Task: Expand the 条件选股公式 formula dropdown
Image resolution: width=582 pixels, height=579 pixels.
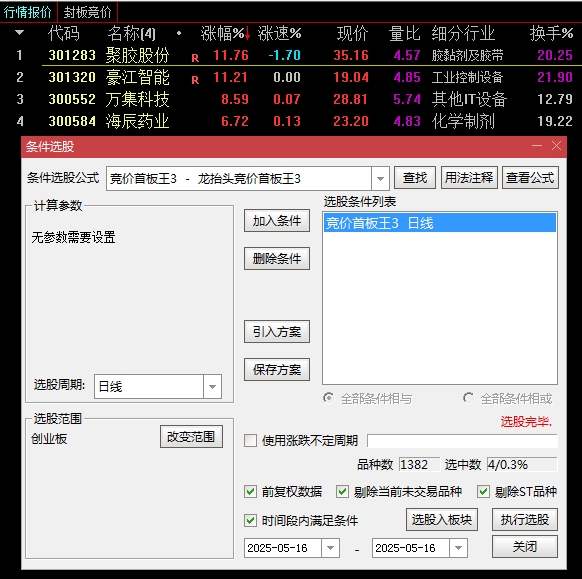Action: tap(380, 179)
